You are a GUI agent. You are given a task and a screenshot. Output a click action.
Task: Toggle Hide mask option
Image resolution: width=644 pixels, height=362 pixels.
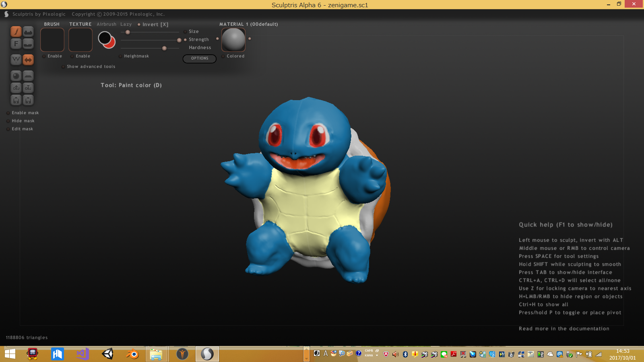point(20,121)
